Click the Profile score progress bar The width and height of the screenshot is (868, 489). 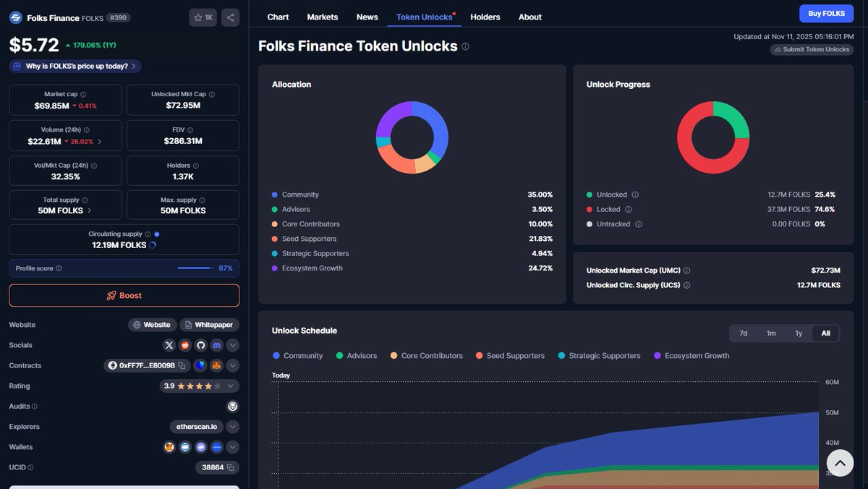(195, 268)
